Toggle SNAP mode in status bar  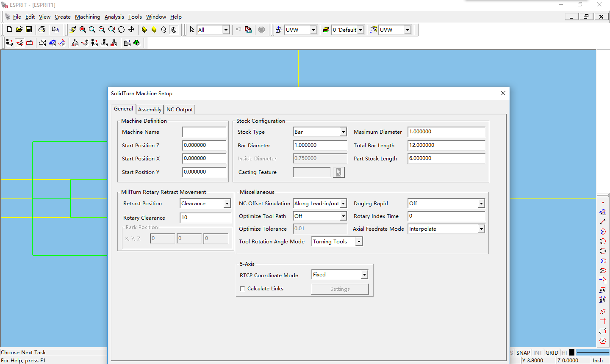[523, 353]
